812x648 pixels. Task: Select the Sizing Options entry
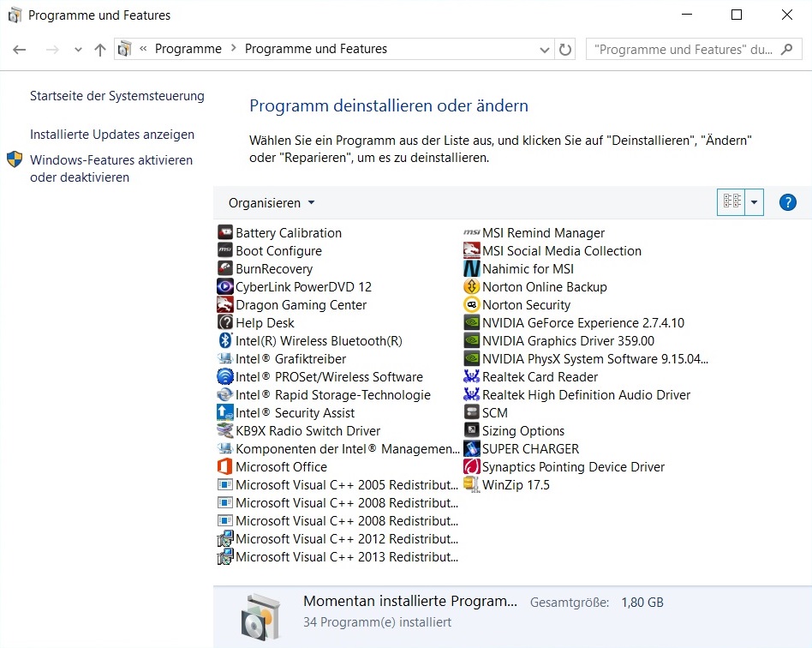point(514,431)
